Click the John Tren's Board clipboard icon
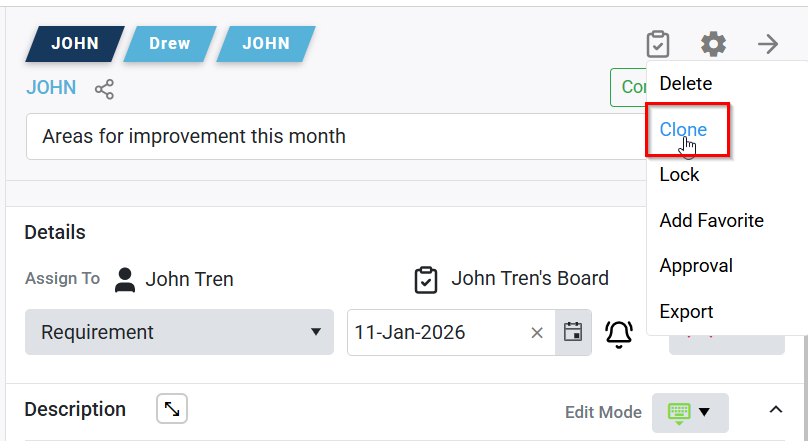Image resolution: width=808 pixels, height=441 pixels. pos(426,279)
